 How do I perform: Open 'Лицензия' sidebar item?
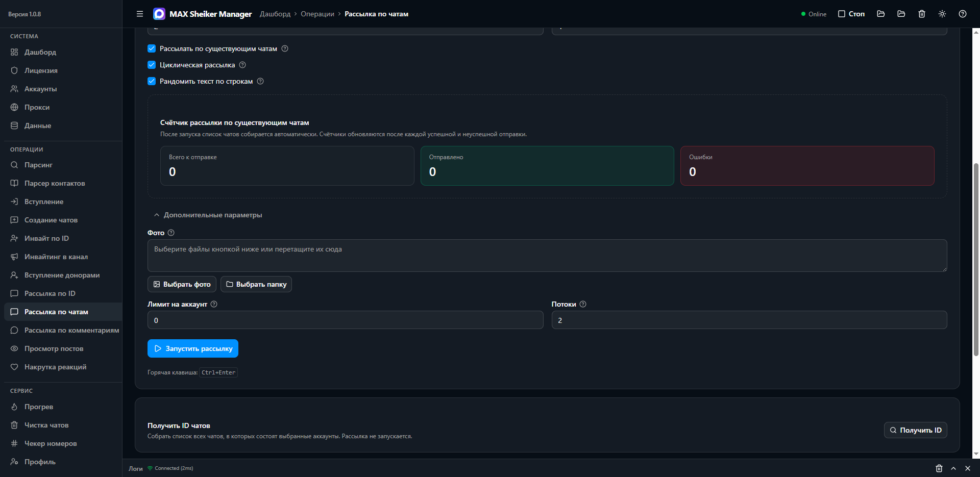(63, 70)
